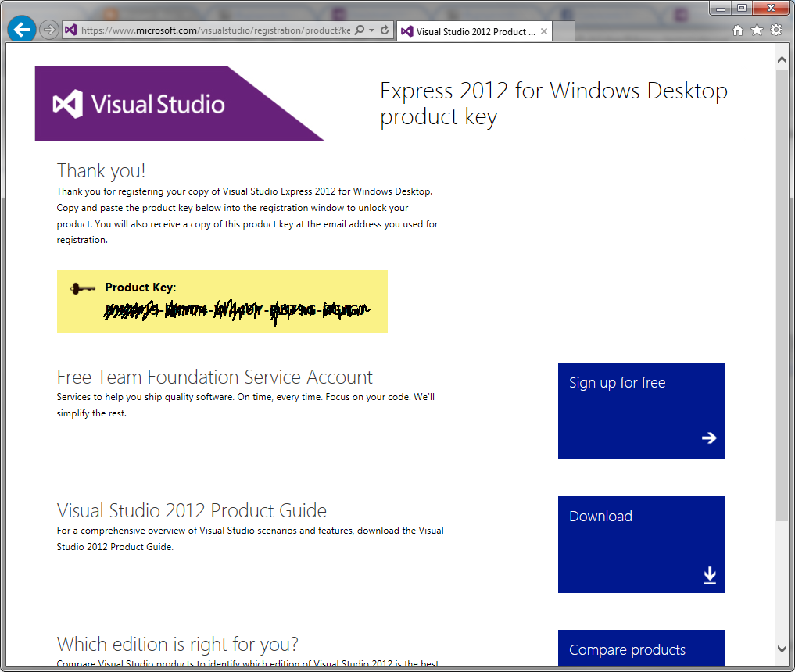The height and width of the screenshot is (672, 795).
Task: Open browser settings via the gear icon
Action: pos(775,29)
